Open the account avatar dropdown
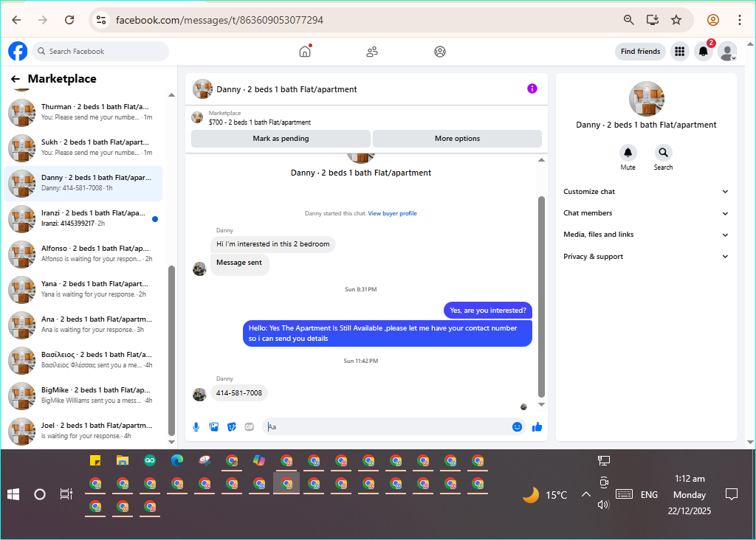756x540 pixels. click(727, 51)
